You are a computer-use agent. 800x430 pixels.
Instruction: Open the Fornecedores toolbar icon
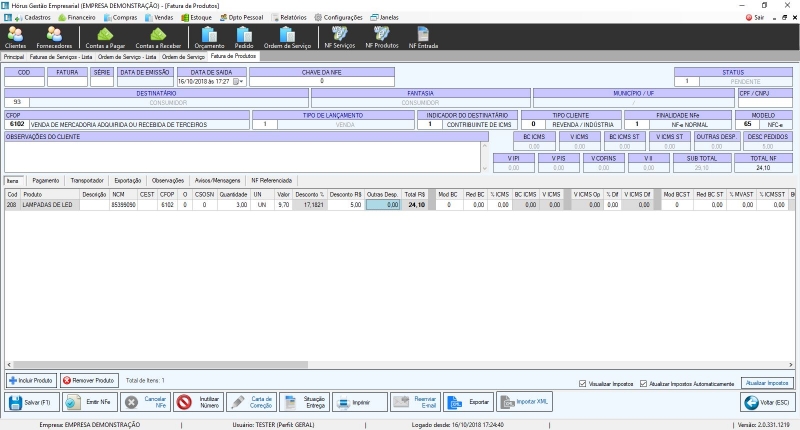point(54,37)
